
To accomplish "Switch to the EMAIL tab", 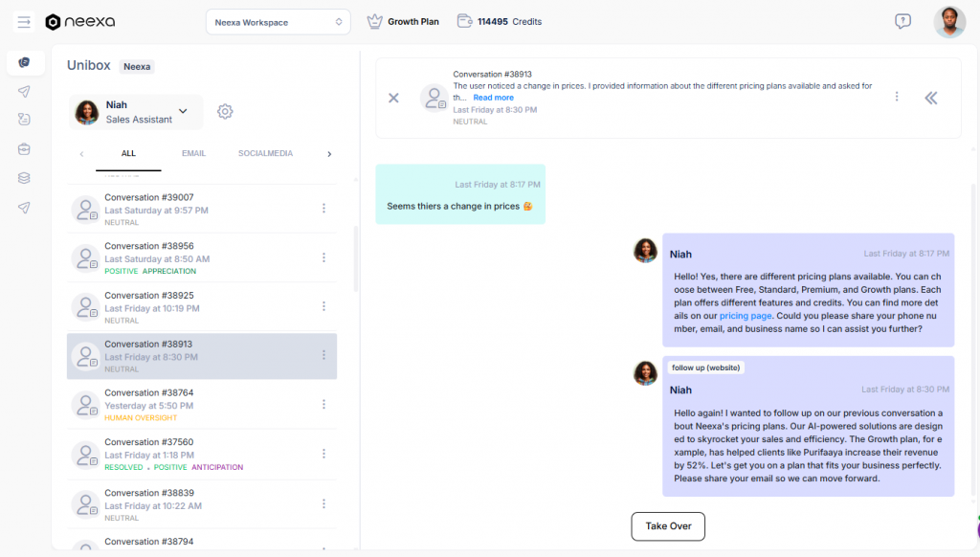I will point(193,153).
